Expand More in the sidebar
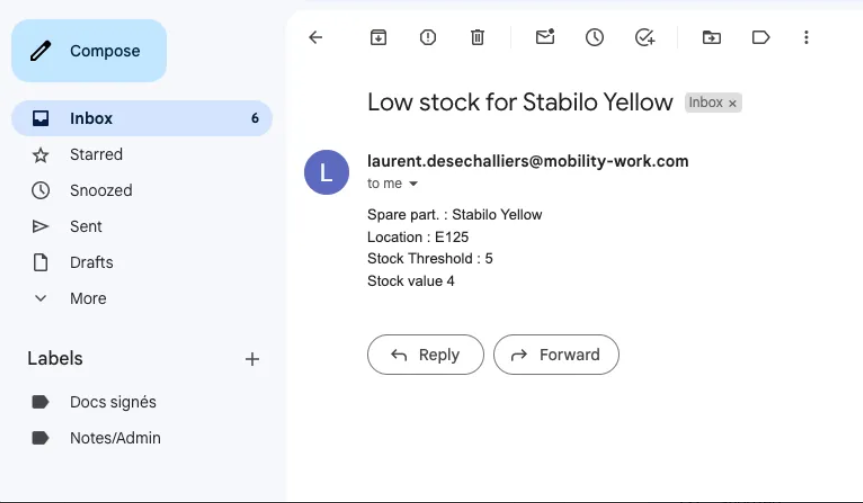Image resolution: width=863 pixels, height=503 pixels. [87, 298]
